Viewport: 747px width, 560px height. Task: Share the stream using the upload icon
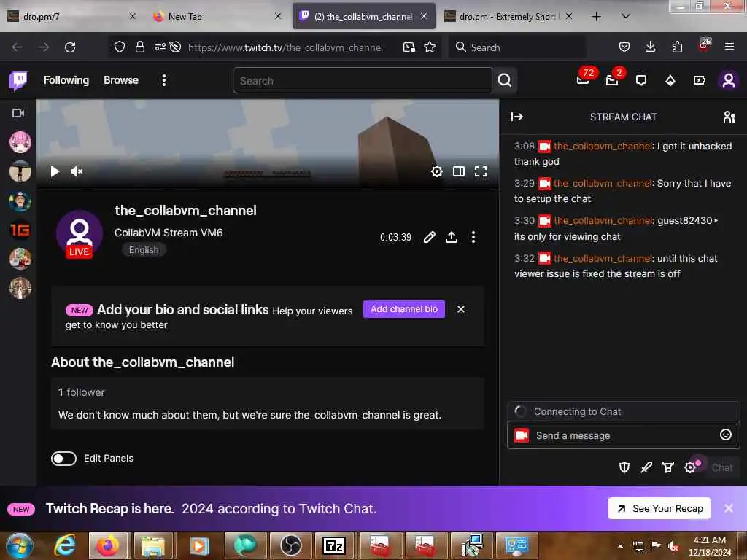(x=452, y=237)
